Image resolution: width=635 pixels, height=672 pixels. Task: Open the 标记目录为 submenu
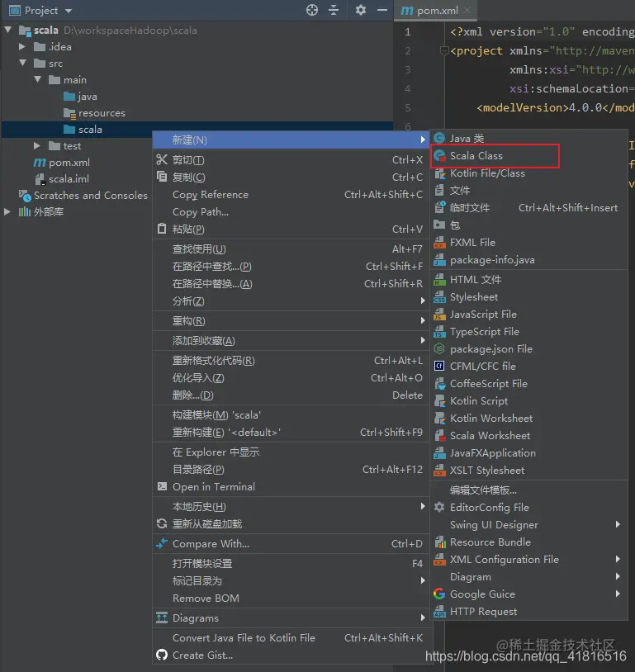pos(291,580)
